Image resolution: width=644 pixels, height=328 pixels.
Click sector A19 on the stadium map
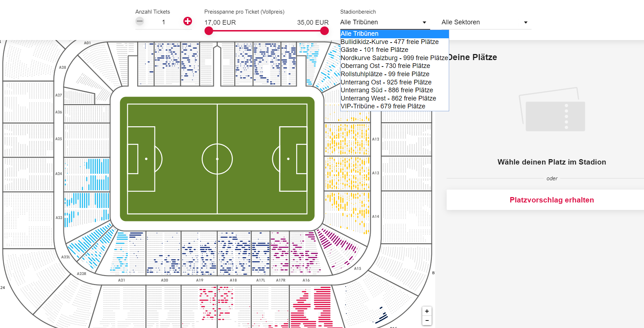(199, 253)
